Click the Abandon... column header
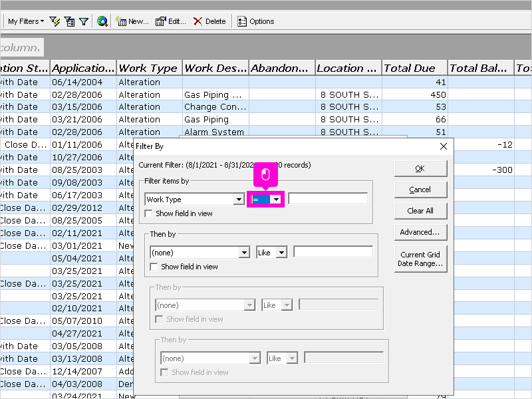532x399 pixels. pyautogui.click(x=282, y=68)
